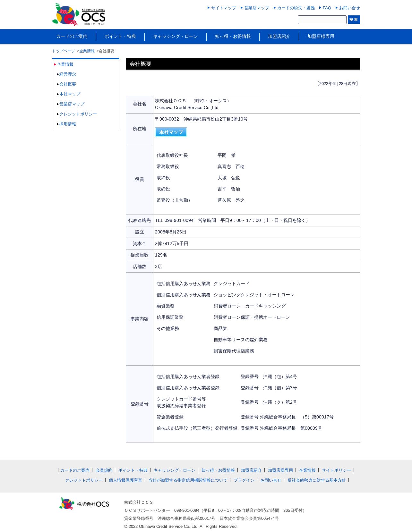Open the 加盟店紹介 menu

[279, 37]
